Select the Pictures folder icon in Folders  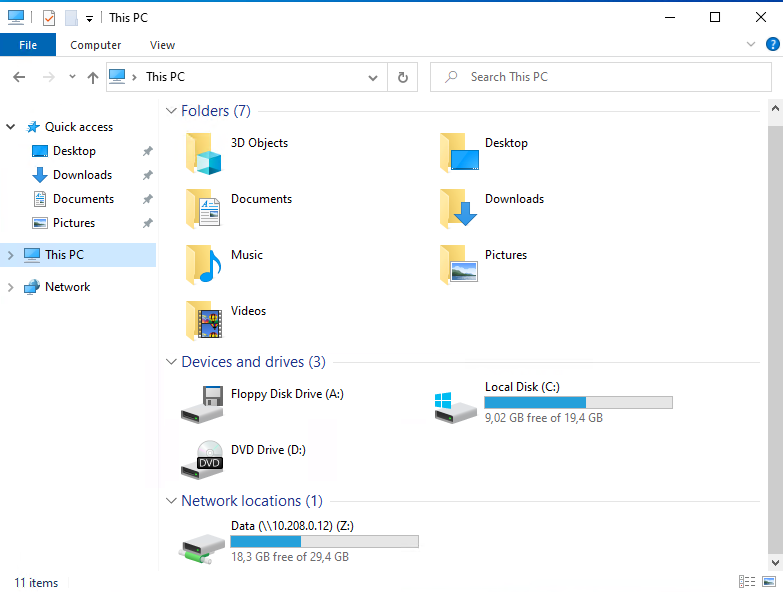(459, 265)
